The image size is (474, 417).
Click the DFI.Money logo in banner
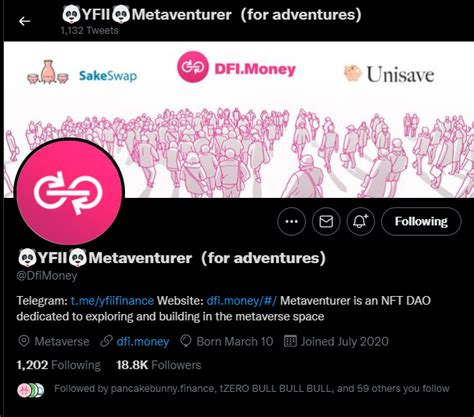tap(236, 67)
